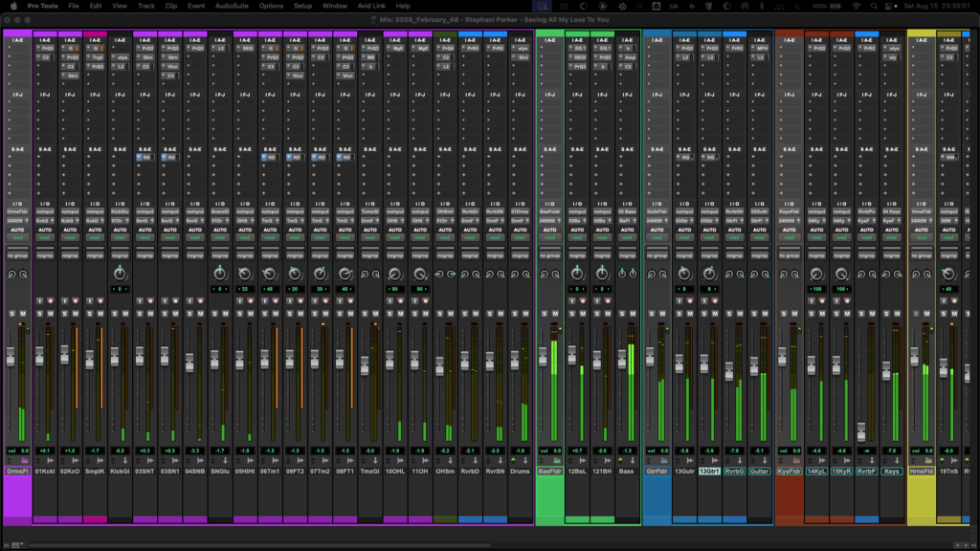Open the RD send on 06Tm1

270,158
